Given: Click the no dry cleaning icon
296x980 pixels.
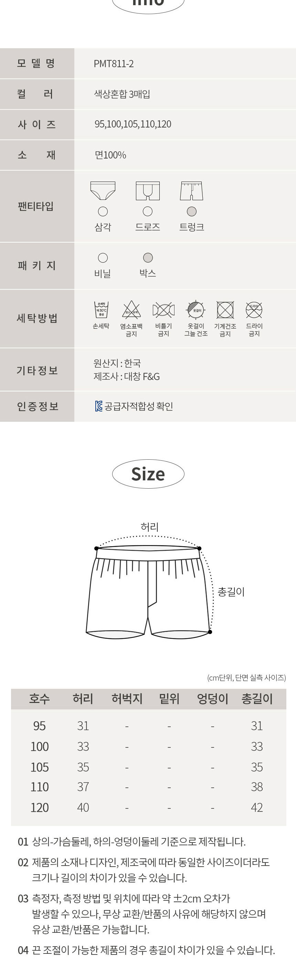Looking at the screenshot, I should tap(254, 310).
